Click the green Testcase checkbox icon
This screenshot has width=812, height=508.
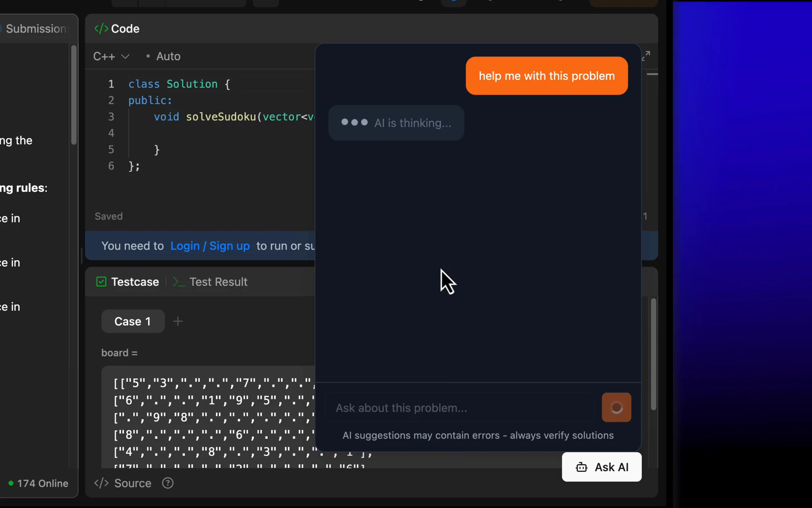101,282
